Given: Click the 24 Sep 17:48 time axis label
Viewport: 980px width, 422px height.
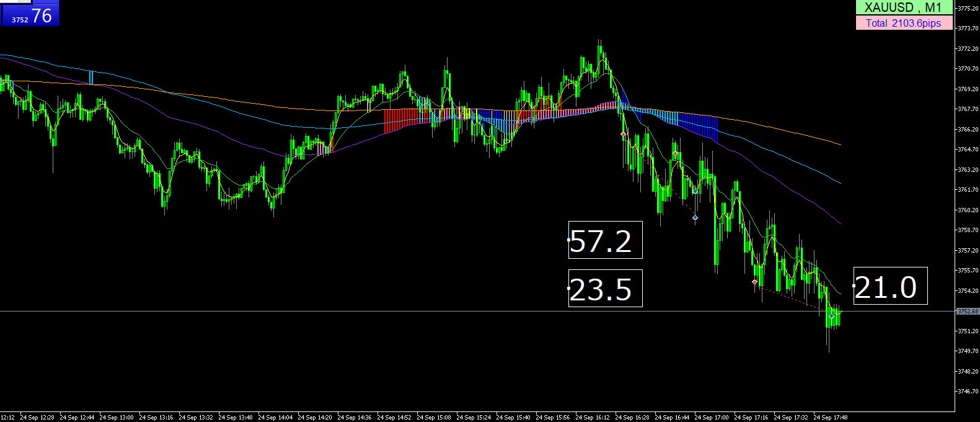Looking at the screenshot, I should [831, 418].
